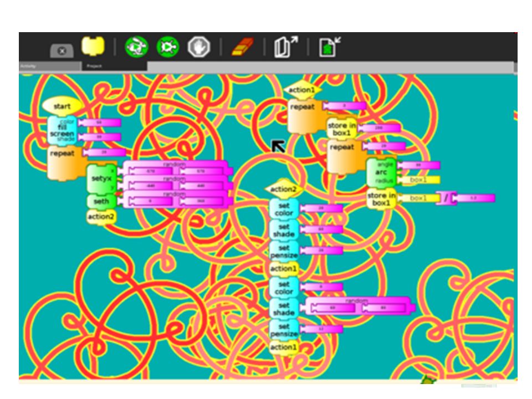Click the copy pages icon with outward arrow
The width and height of the screenshot is (532, 399).
pos(286,47)
